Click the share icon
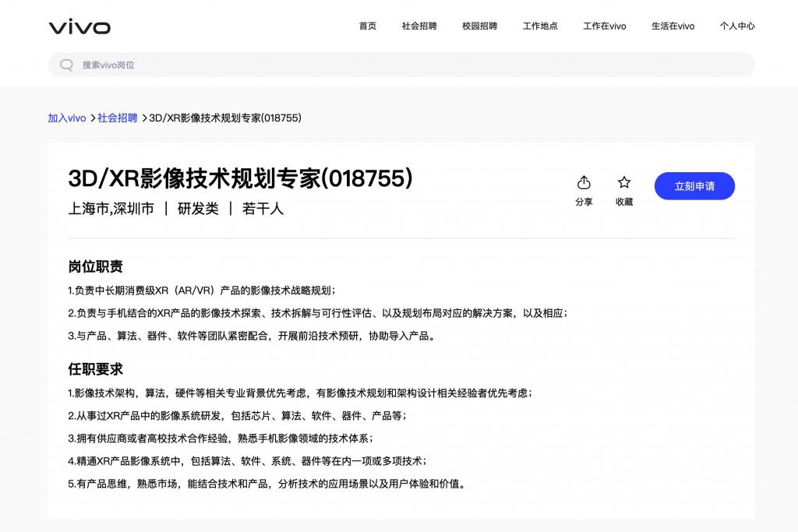Screen dimensions: 798x532 584,182
